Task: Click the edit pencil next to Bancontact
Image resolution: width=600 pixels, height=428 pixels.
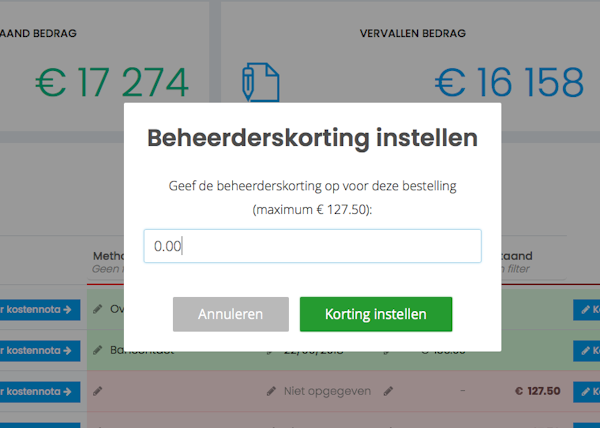Action: 98,350
